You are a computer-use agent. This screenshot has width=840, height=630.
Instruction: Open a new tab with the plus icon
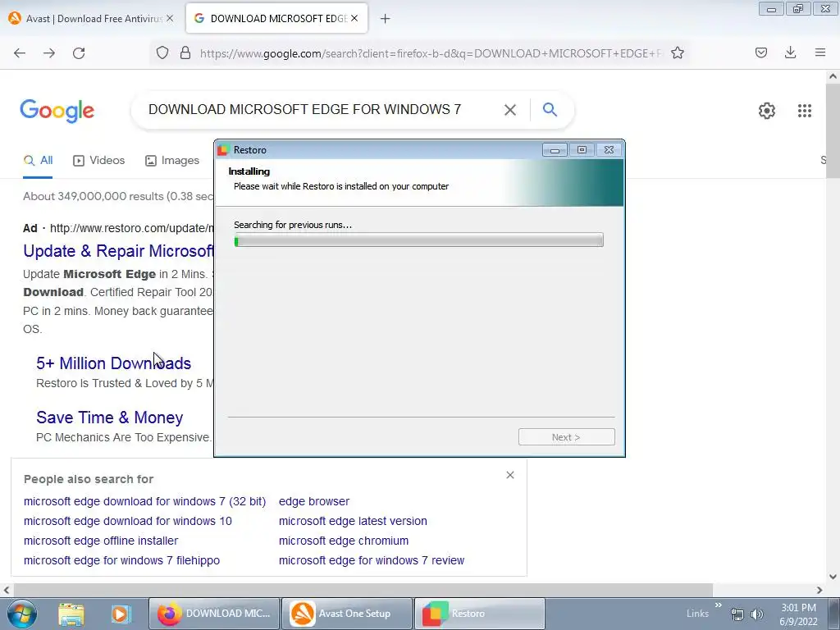[385, 19]
